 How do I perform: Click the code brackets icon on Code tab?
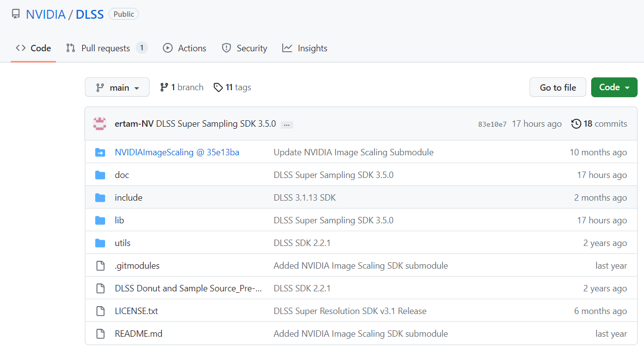pyautogui.click(x=21, y=48)
